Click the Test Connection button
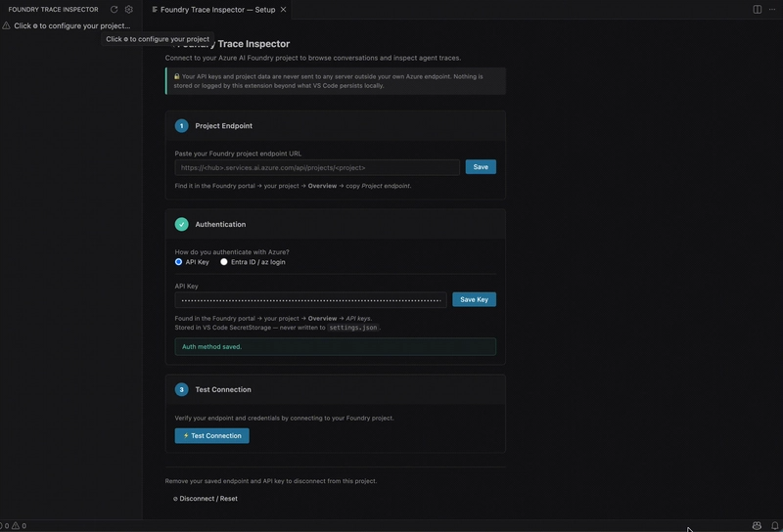The width and height of the screenshot is (783, 532). coord(211,436)
